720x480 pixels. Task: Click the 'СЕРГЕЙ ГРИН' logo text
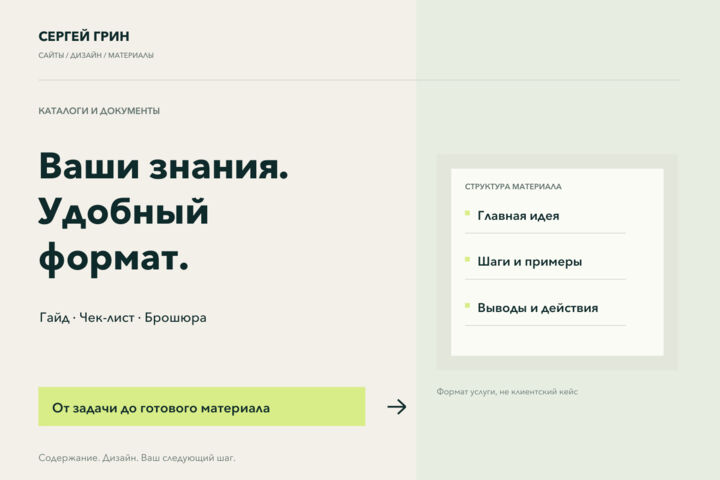pyautogui.click(x=84, y=36)
